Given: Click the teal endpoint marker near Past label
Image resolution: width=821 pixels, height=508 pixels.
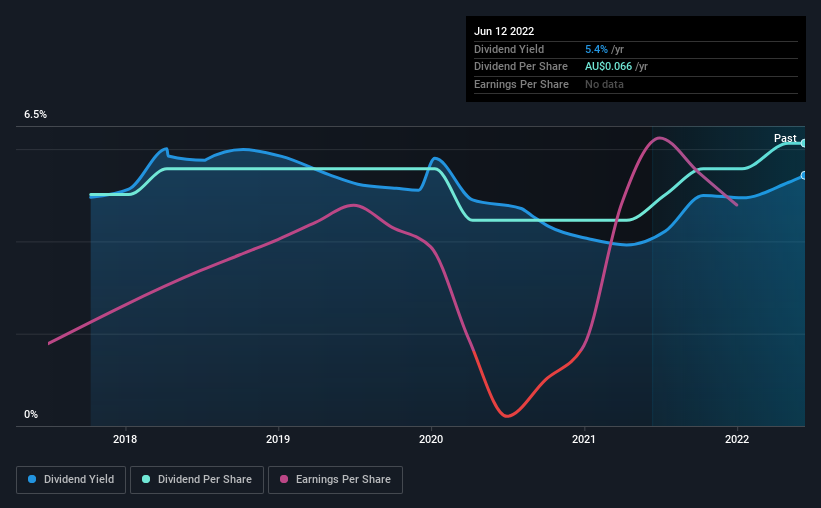Looking at the screenshot, I should pos(804,143).
